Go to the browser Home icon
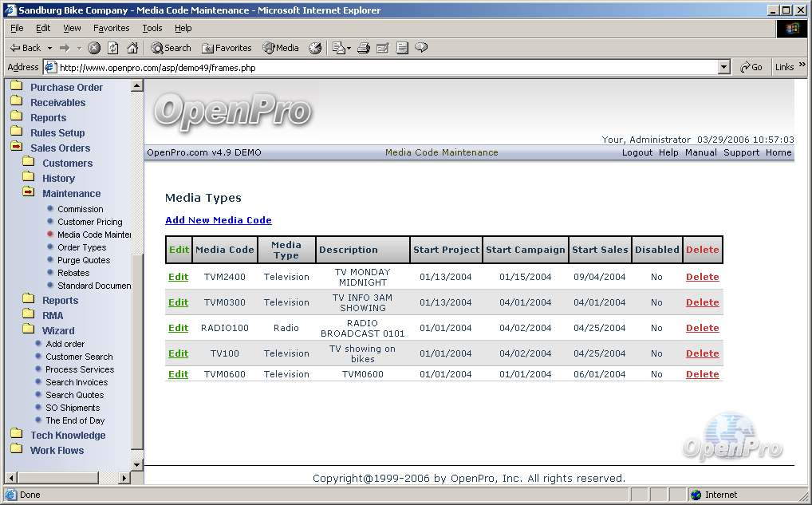This screenshot has width=812, height=505. tap(132, 48)
